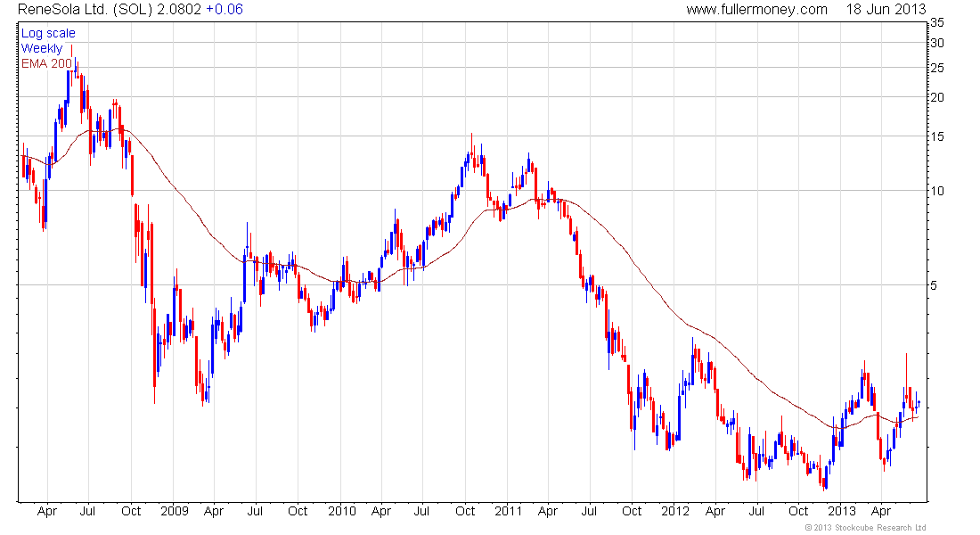Screen dimensions: 980x535
Task: Click the 15 price axis label
Action: [937, 136]
